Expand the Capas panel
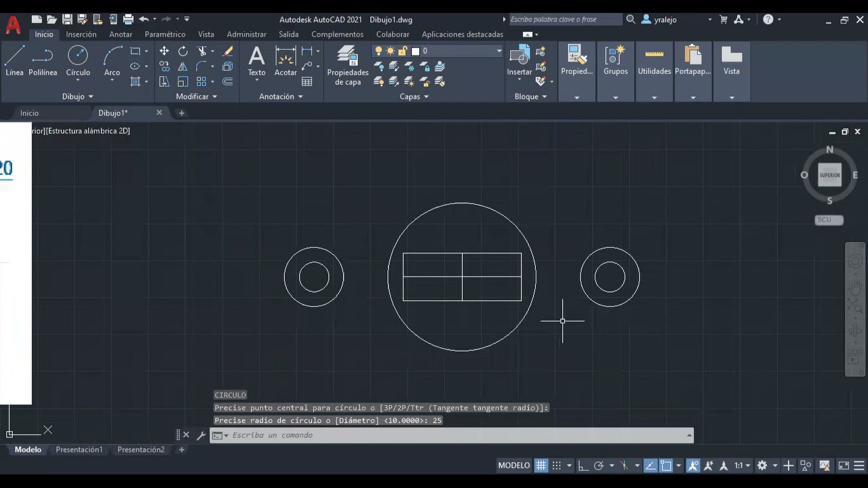 414,96
